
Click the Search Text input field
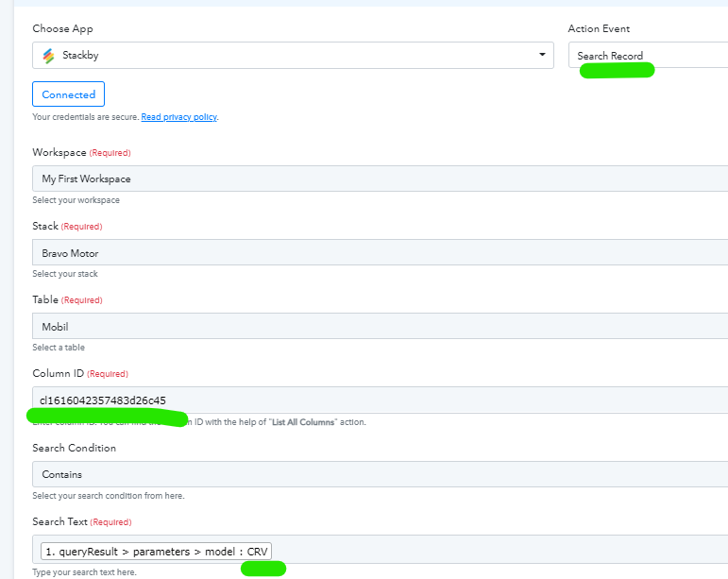[x=380, y=550]
